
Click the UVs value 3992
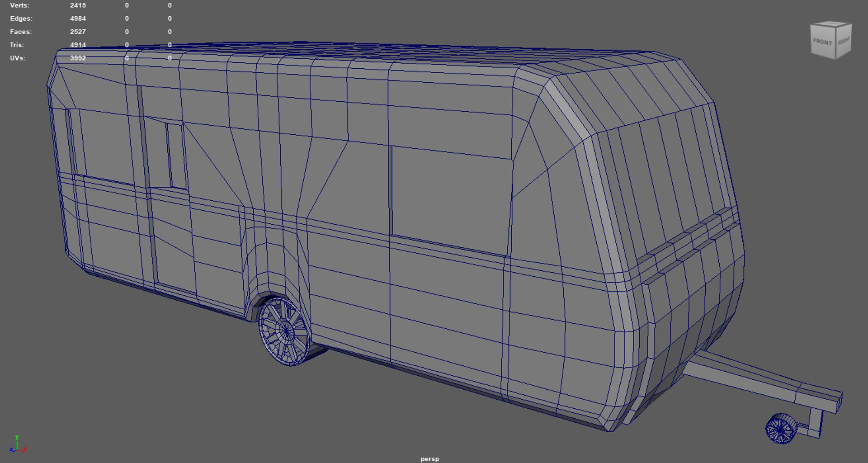coord(78,58)
